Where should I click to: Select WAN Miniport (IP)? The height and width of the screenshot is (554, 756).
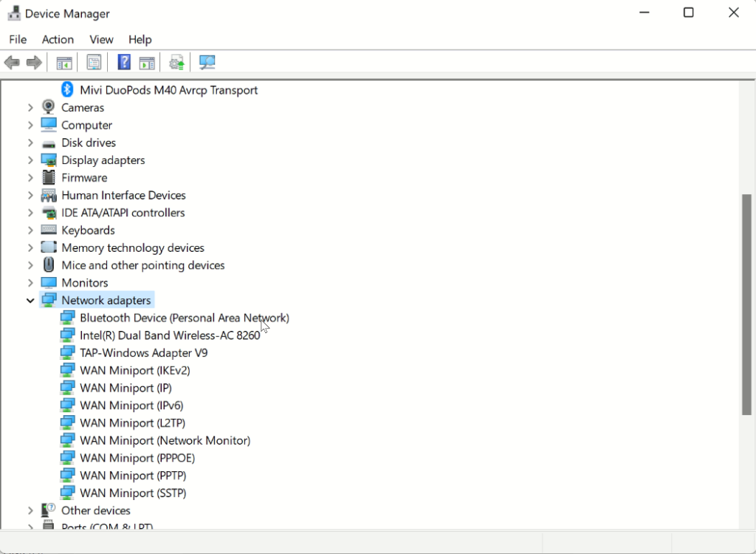click(x=126, y=388)
